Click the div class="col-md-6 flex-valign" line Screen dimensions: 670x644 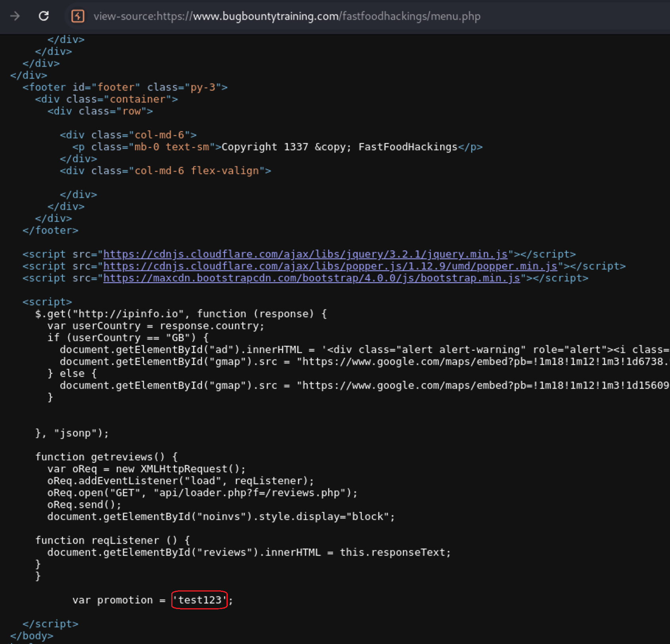(165, 171)
